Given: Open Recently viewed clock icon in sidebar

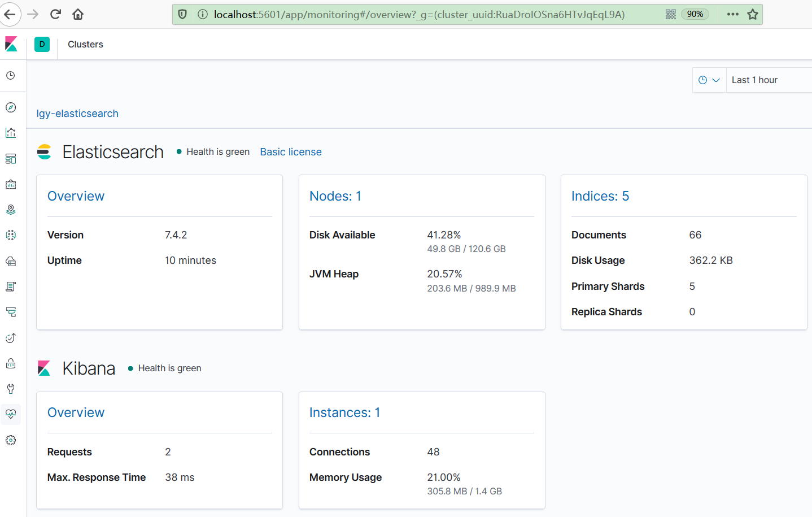Looking at the screenshot, I should click(11, 75).
